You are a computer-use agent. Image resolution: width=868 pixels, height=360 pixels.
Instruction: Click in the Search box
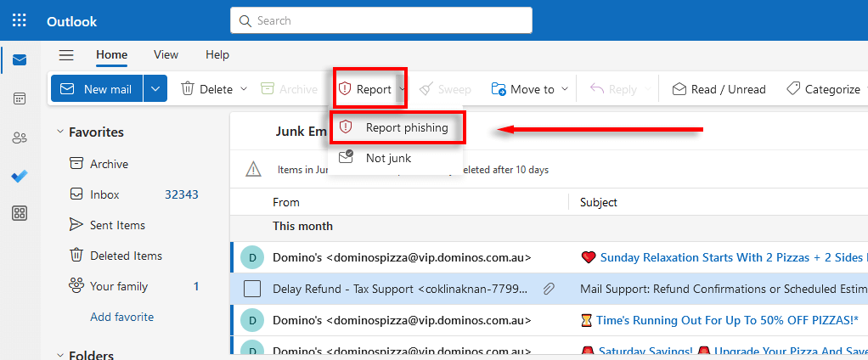click(380, 20)
